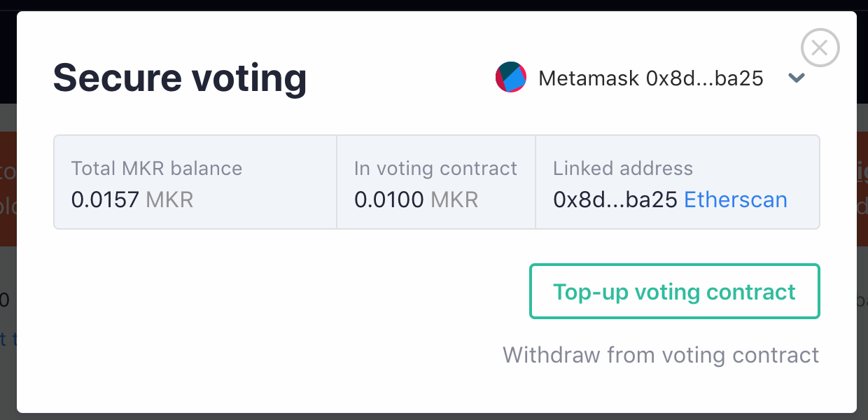Expand the account selector chevron
The image size is (868, 420).
797,78
